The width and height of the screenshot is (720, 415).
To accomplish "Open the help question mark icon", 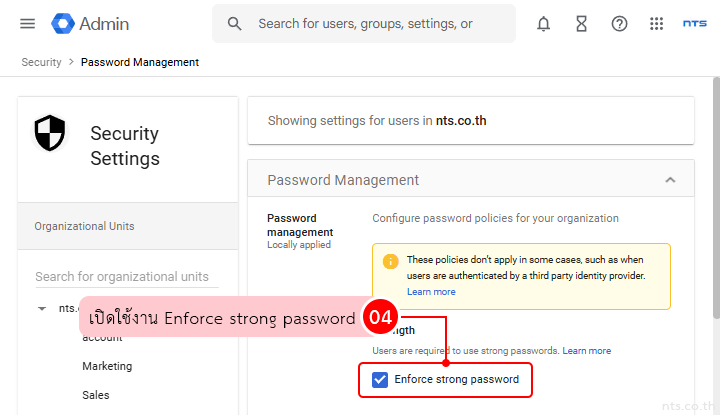I will [x=619, y=23].
